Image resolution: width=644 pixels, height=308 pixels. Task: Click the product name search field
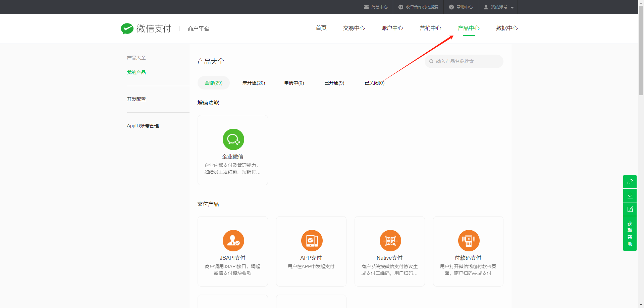[x=466, y=61]
